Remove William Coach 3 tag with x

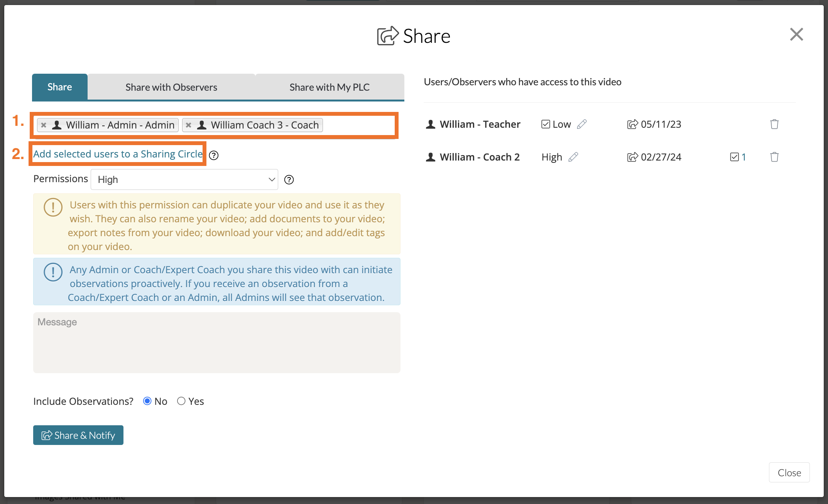[x=189, y=125]
